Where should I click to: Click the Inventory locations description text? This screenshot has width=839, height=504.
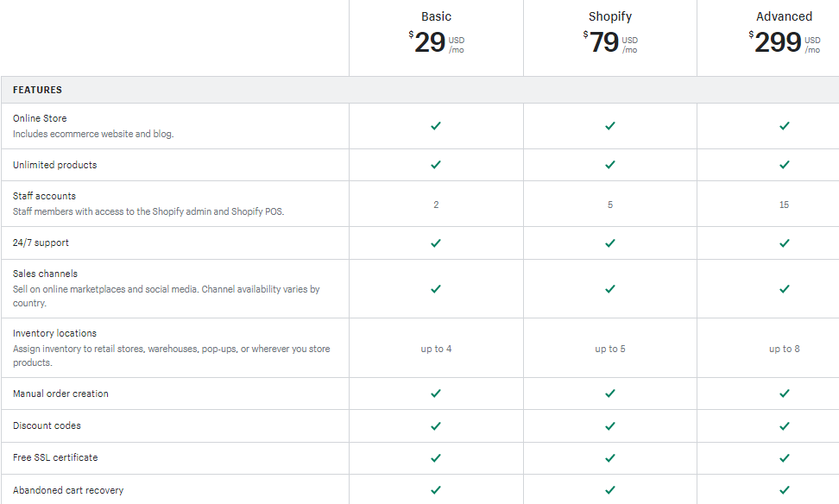[x=171, y=356]
